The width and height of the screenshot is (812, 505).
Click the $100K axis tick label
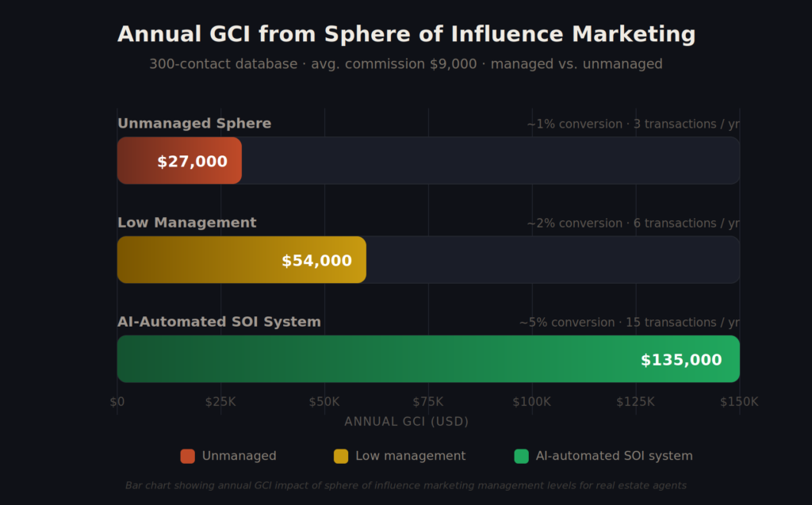pos(532,402)
